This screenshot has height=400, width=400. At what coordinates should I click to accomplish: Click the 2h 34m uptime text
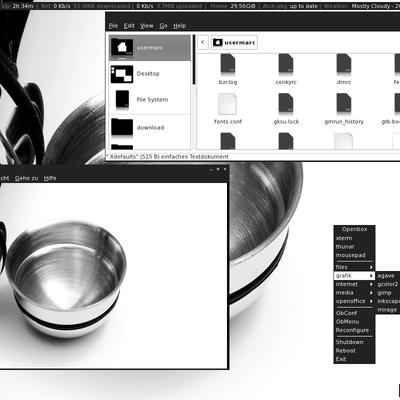point(23,6)
